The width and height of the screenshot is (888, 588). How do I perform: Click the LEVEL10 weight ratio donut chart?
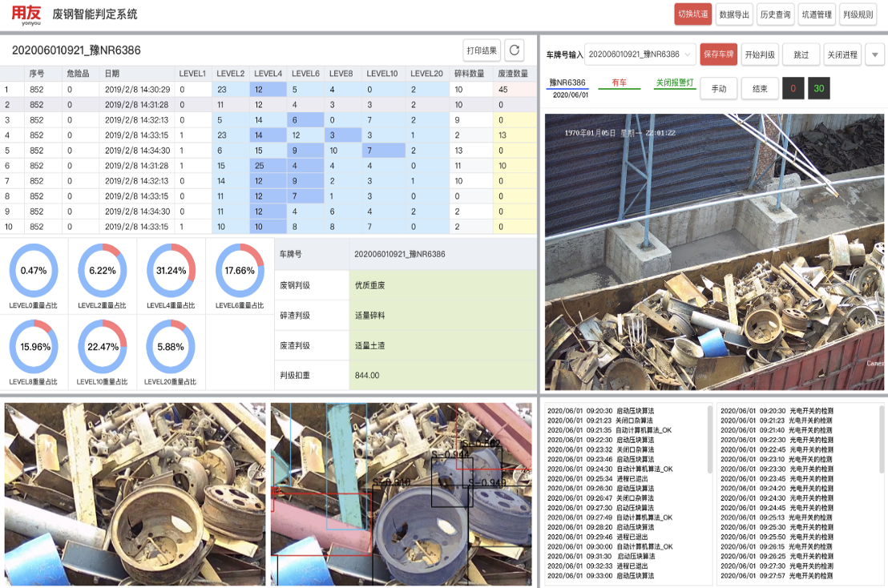point(102,347)
